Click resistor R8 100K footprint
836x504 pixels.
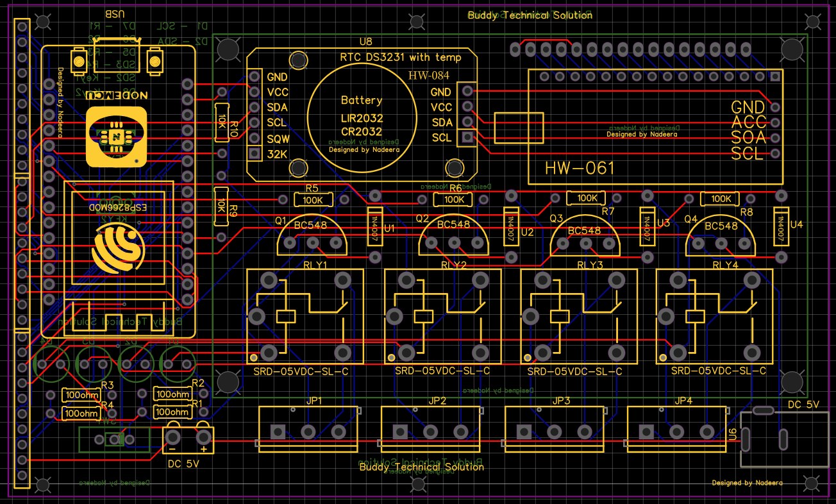point(720,199)
